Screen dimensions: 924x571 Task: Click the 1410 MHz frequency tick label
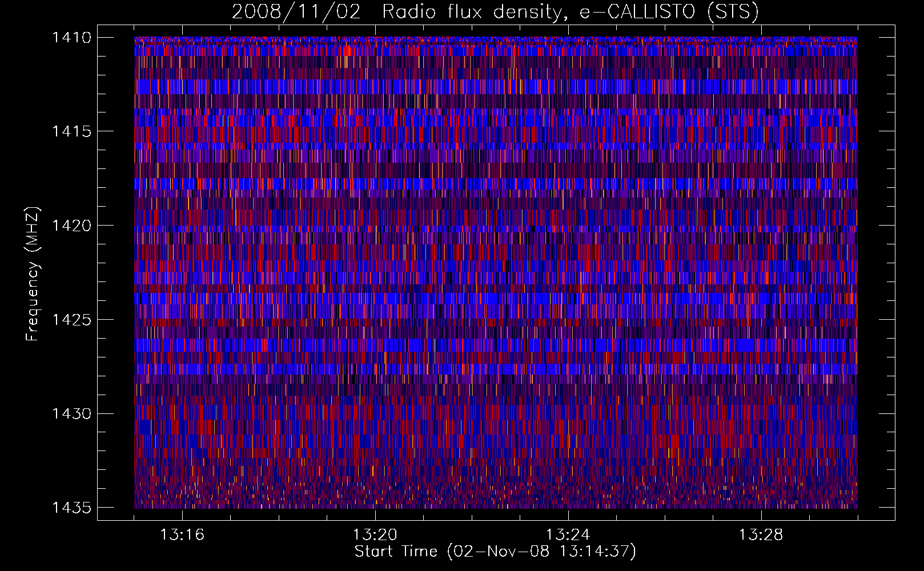point(71,38)
